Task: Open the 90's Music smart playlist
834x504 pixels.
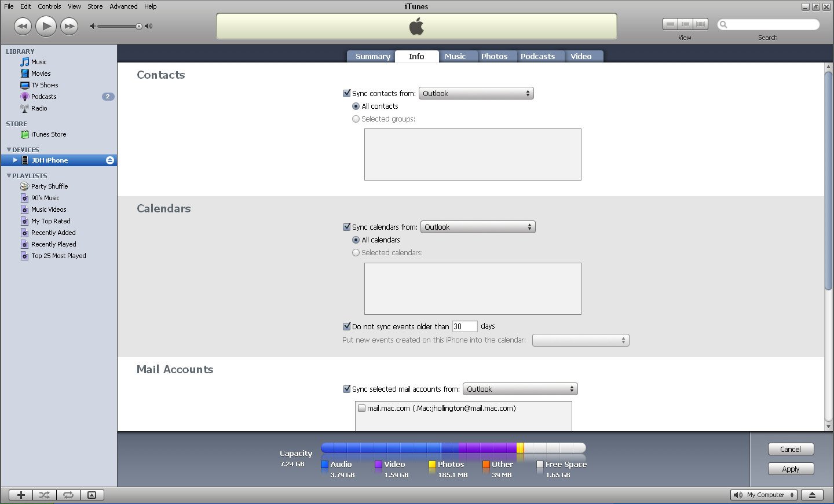Action: click(45, 198)
